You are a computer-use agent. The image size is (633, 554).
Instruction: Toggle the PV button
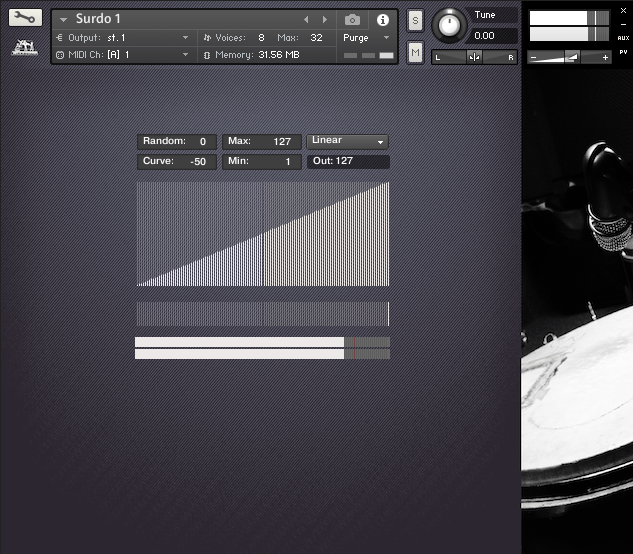coord(623,52)
